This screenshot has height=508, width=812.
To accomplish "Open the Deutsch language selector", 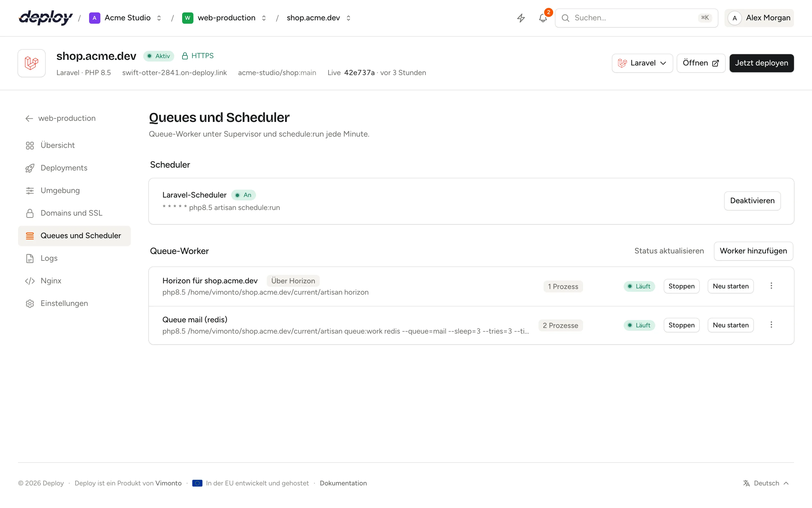I will [x=766, y=483].
